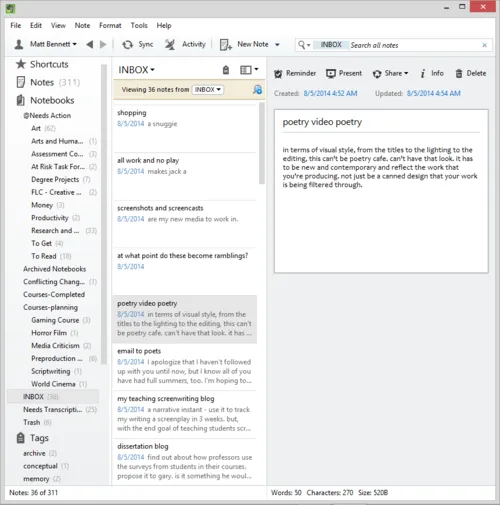Open the 'all work and no play' note
This screenshot has width=500, height=505.
coord(184,176)
